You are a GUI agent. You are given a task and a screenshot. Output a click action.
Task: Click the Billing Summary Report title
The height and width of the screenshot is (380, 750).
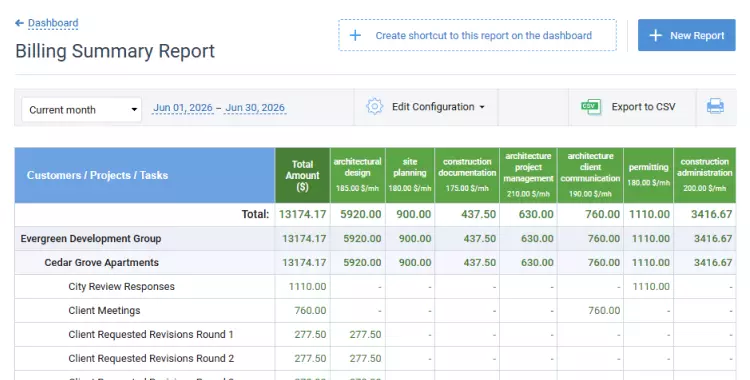click(x=115, y=51)
